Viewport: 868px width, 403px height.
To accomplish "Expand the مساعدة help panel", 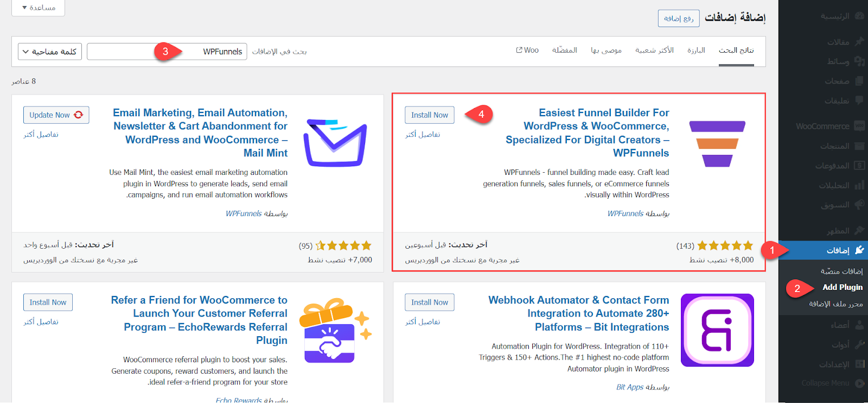I will [39, 8].
